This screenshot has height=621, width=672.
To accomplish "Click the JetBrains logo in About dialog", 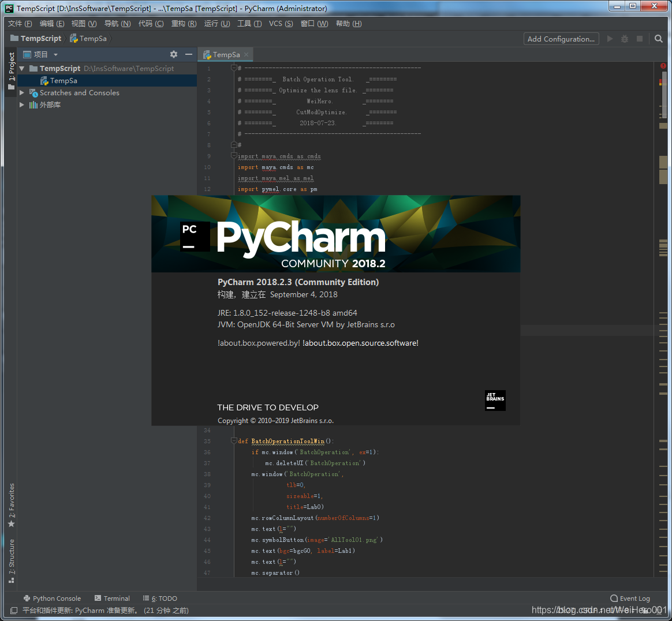I will [495, 401].
